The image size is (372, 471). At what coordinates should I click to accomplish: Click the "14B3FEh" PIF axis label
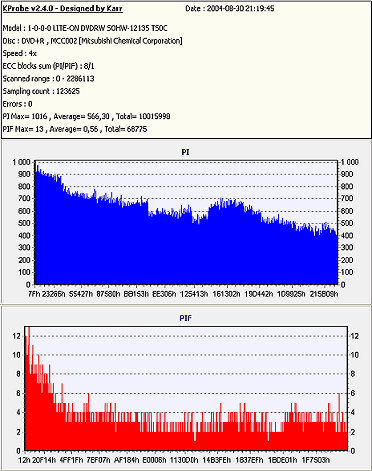217,460
